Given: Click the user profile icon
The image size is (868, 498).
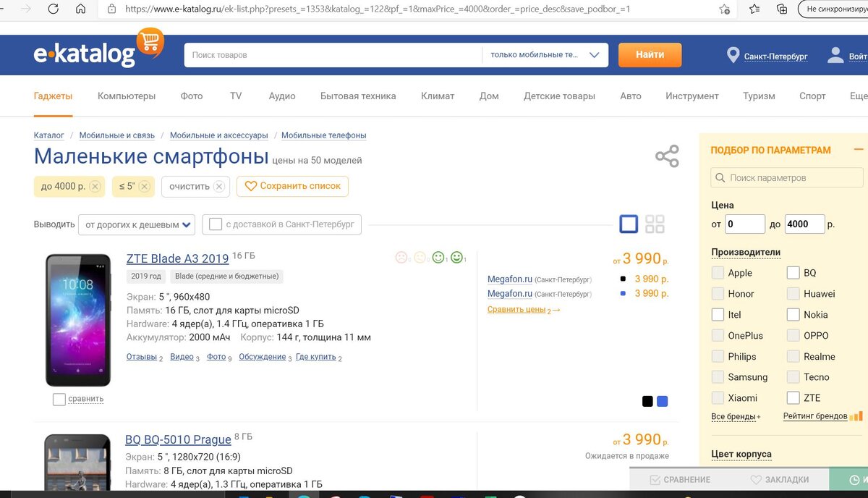Looking at the screenshot, I should click(836, 55).
